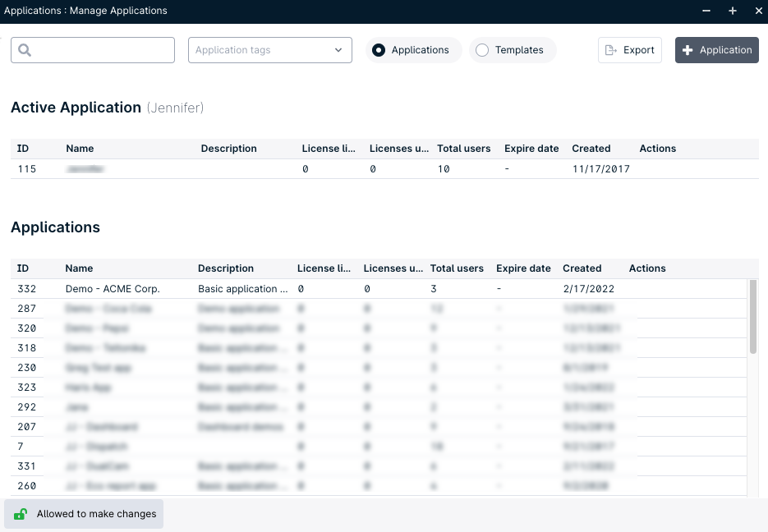Sort by the Name column header
This screenshot has height=532, width=768.
coord(79,268)
